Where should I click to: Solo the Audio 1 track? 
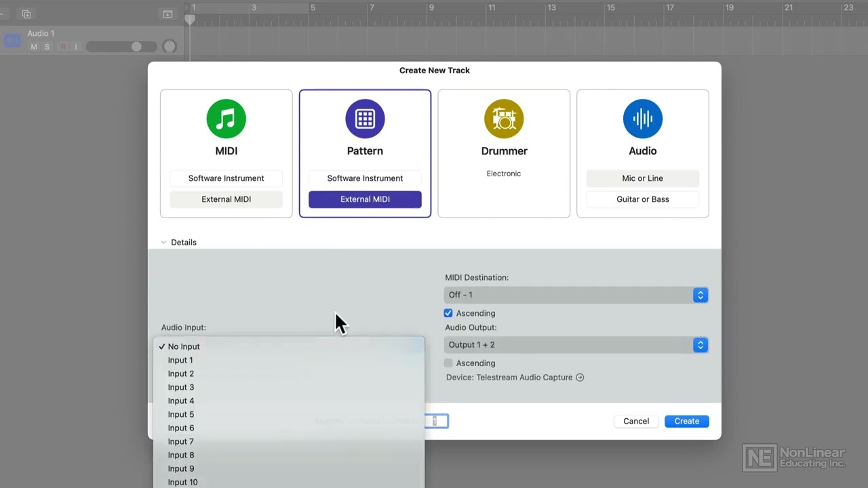click(x=47, y=47)
